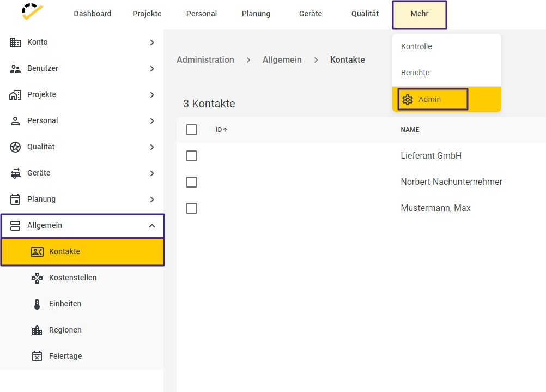Click the Konto building icon
Image resolution: width=546 pixels, height=392 pixels.
[15, 43]
